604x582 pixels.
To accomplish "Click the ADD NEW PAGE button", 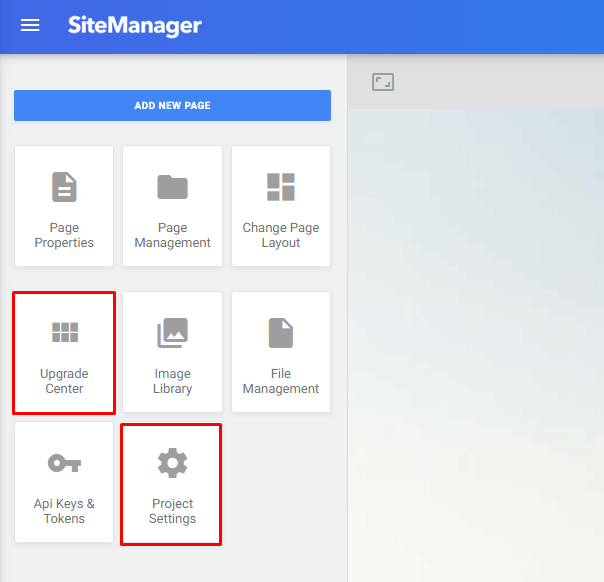I will coord(172,106).
